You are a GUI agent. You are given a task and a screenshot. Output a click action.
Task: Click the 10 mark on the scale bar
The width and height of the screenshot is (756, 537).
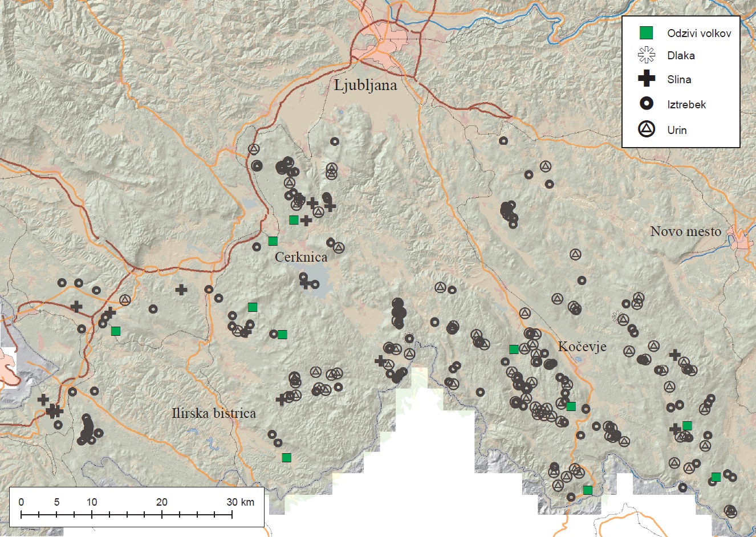pos(92,502)
